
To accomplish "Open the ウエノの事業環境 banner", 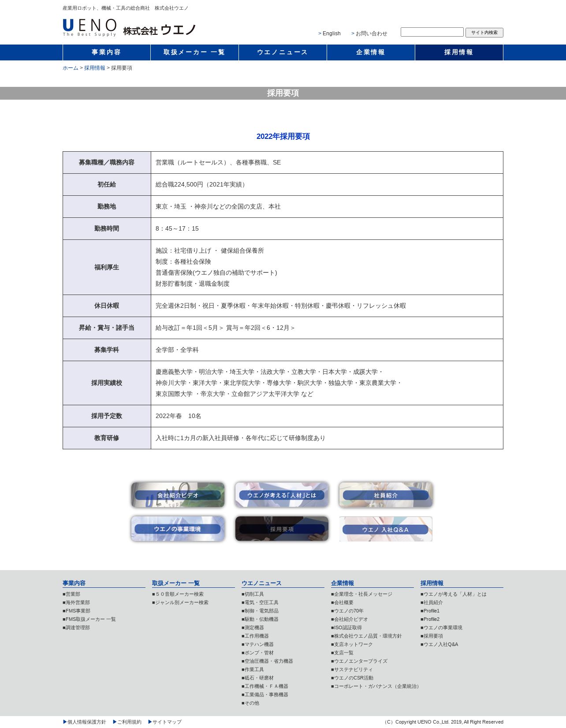I will click(178, 529).
